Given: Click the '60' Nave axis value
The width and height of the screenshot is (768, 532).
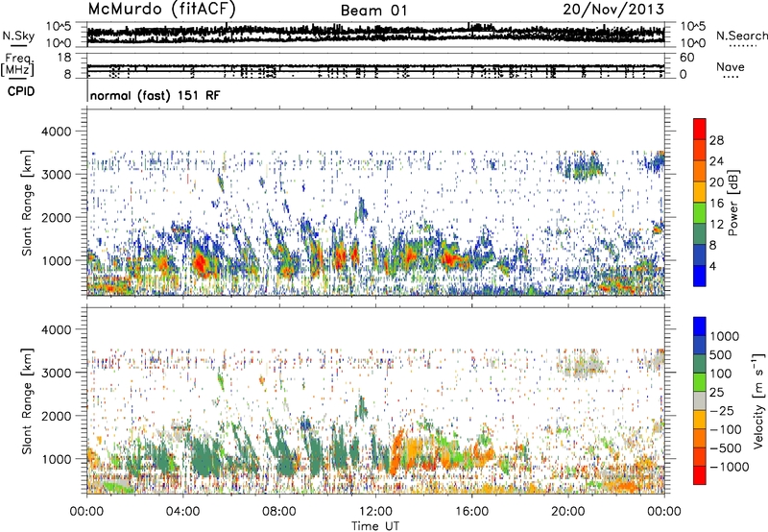Looking at the screenshot, I should [x=686, y=58].
